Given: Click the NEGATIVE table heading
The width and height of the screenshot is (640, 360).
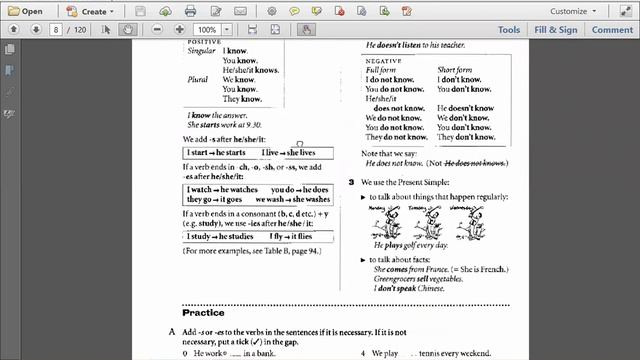Looking at the screenshot, I should [384, 61].
